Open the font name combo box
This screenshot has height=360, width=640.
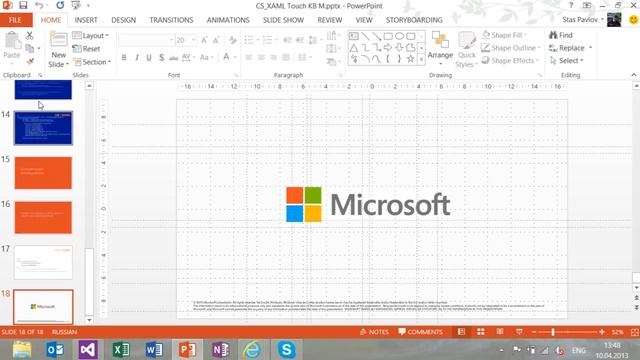click(x=146, y=40)
